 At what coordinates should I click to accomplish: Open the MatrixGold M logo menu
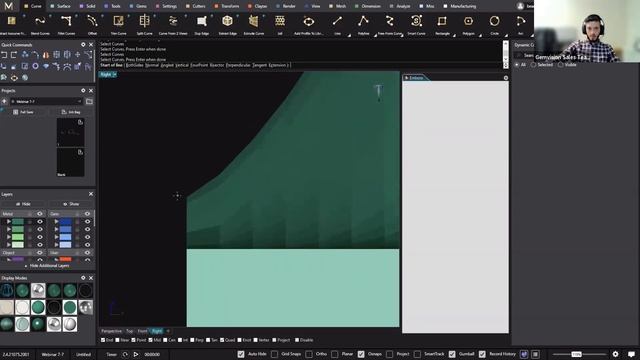[9, 6]
